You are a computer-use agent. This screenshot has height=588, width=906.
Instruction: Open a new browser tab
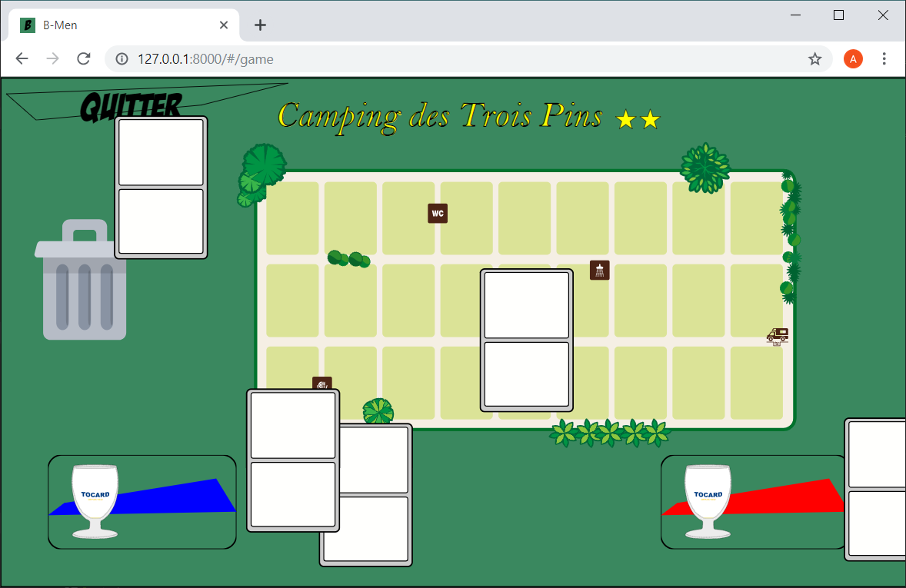[x=260, y=25]
